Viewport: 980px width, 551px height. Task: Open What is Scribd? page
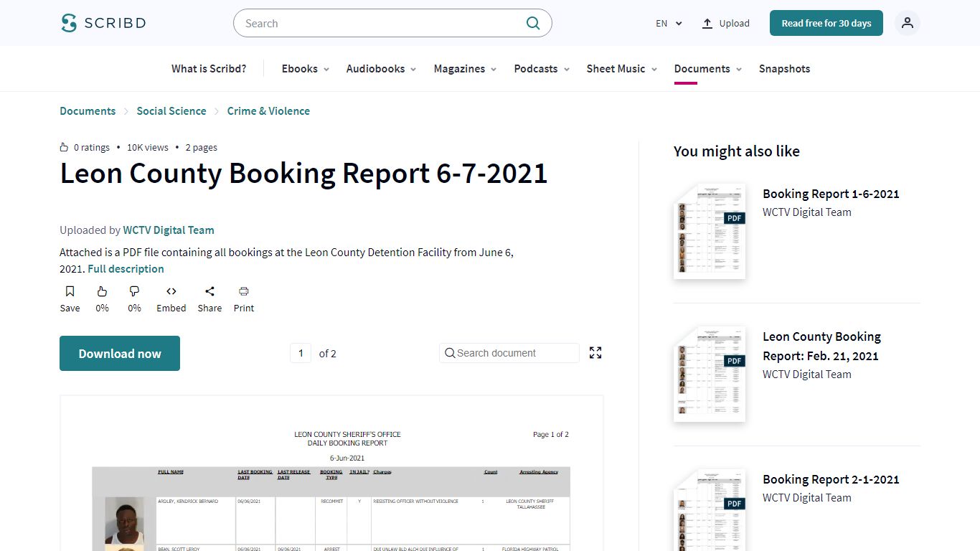[209, 69]
